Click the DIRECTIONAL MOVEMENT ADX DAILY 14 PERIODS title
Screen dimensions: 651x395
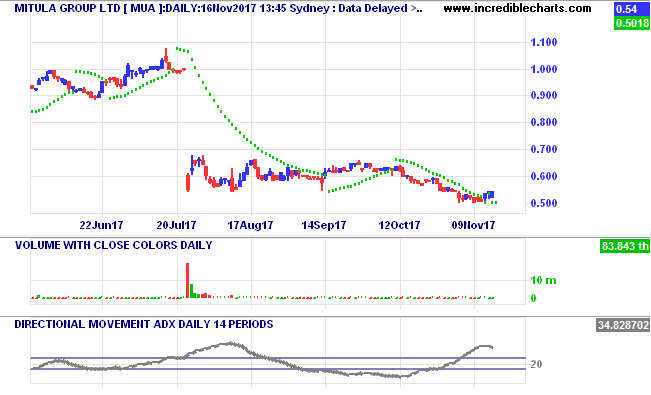(144, 324)
